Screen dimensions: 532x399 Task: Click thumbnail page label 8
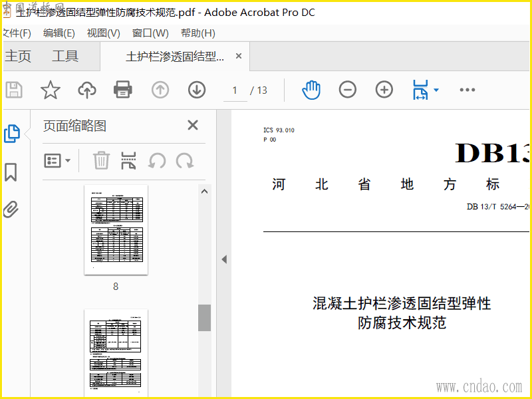(x=116, y=287)
